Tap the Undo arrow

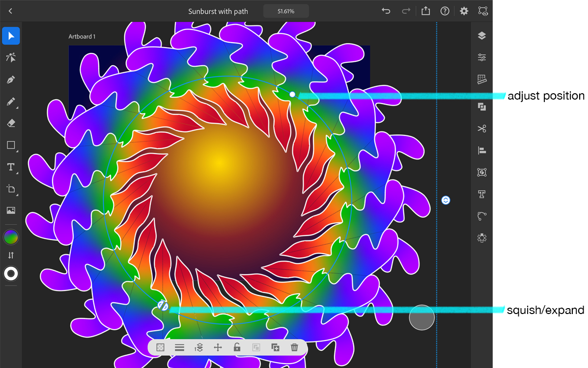click(x=386, y=10)
